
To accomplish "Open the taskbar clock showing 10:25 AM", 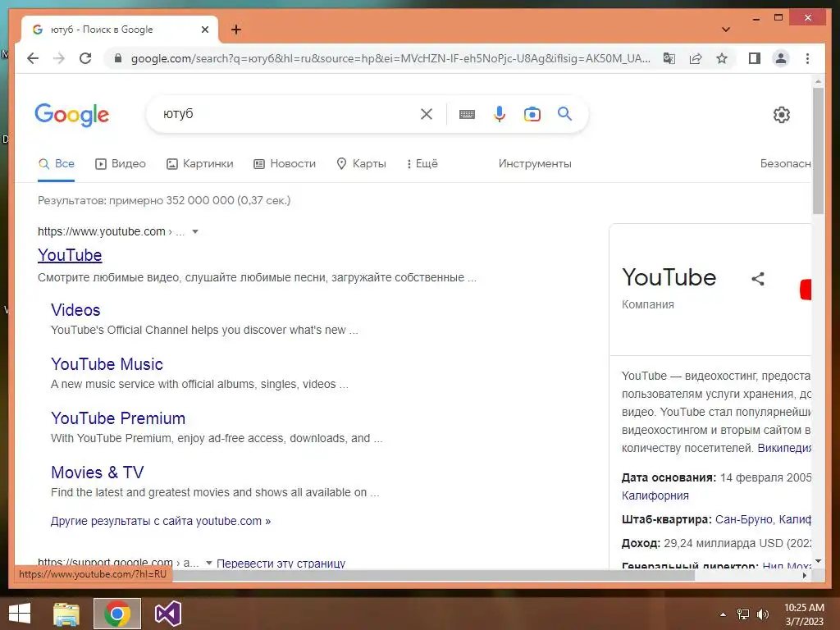I will 804,614.
